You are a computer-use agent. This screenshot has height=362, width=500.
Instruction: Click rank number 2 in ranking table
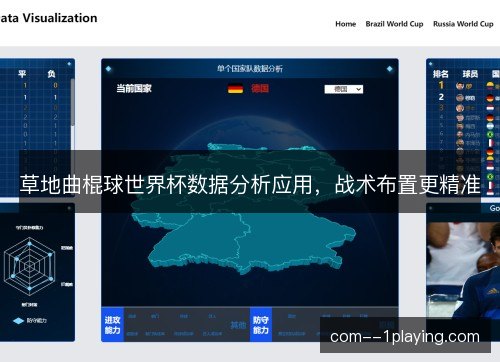click(x=441, y=97)
